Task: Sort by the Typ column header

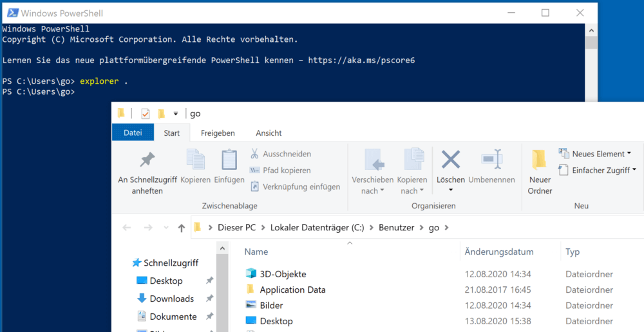Action: tap(572, 252)
